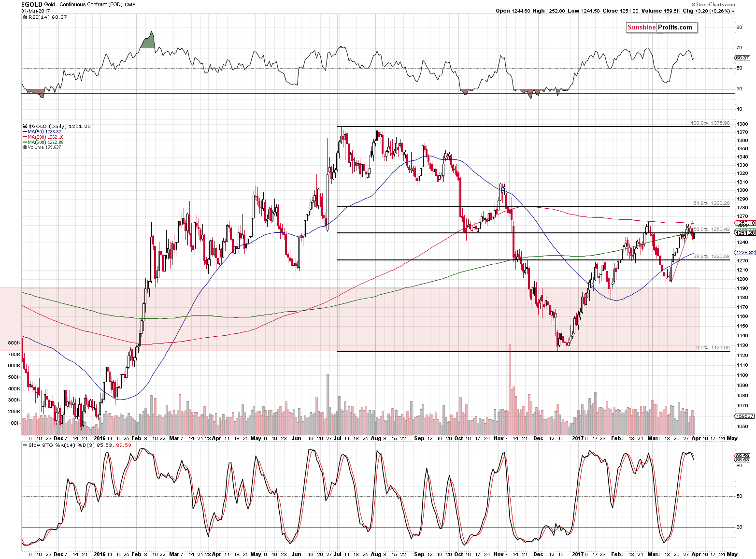Click the SunshineProfits.com logo
This screenshot has width=756, height=559.
pyautogui.click(x=662, y=28)
